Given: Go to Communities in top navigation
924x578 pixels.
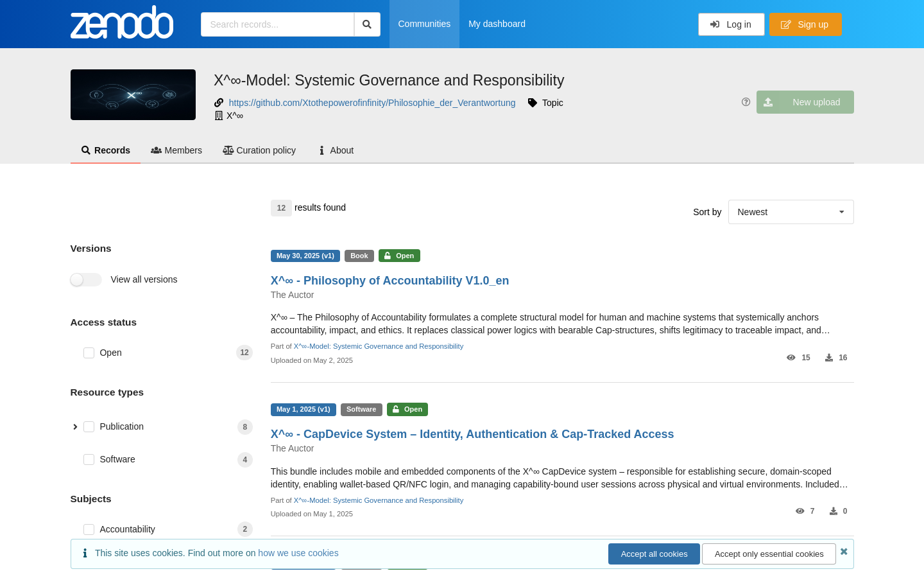Looking at the screenshot, I should tap(424, 24).
